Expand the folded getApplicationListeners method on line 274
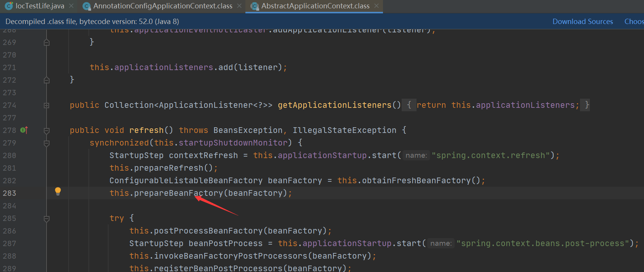This screenshot has height=272, width=644. (x=46, y=106)
